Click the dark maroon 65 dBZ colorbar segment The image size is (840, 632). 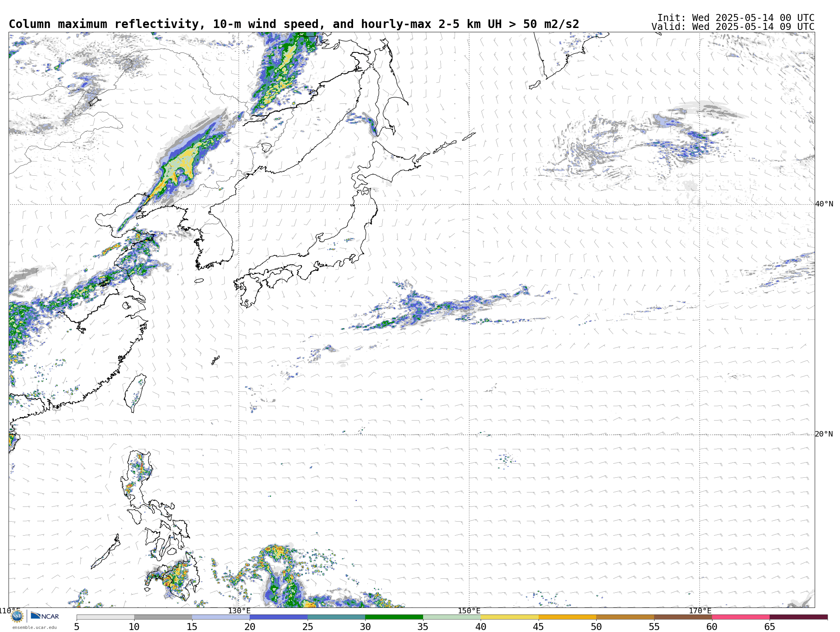798,617
